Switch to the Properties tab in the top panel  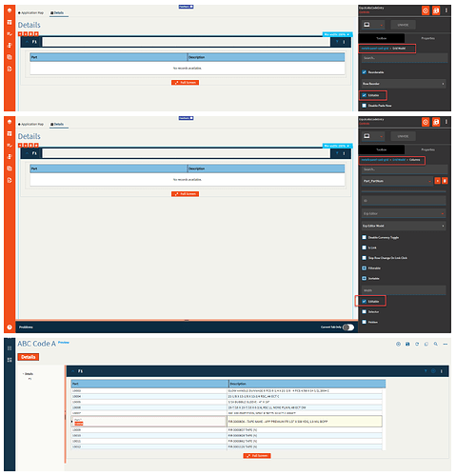click(427, 38)
